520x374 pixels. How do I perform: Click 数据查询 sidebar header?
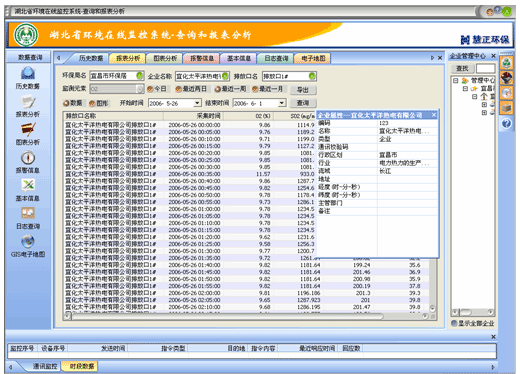pos(30,57)
